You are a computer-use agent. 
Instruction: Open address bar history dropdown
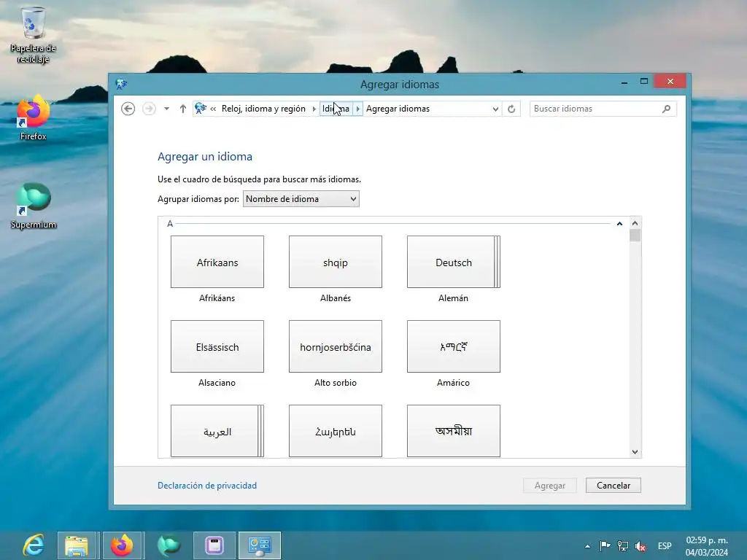(x=495, y=109)
